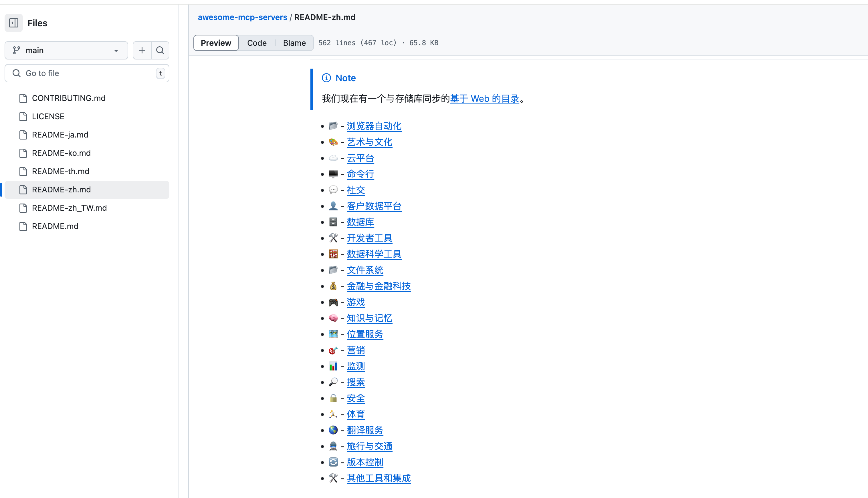
Task: Click the info icon in the Note callout
Action: (326, 78)
